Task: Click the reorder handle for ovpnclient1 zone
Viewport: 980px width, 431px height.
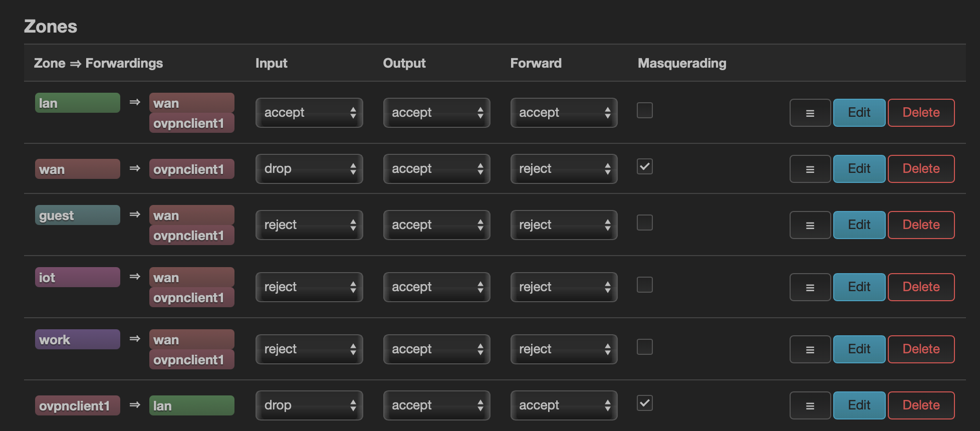Action: [x=810, y=405]
